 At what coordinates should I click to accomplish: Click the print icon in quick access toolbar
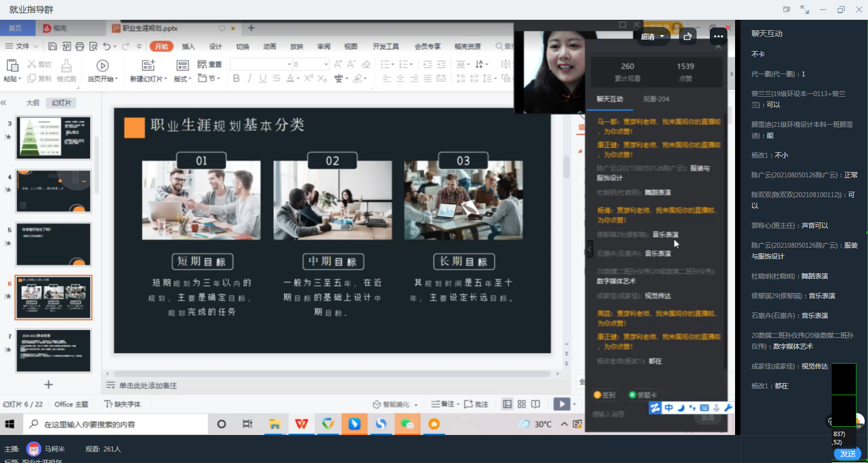pos(80,46)
